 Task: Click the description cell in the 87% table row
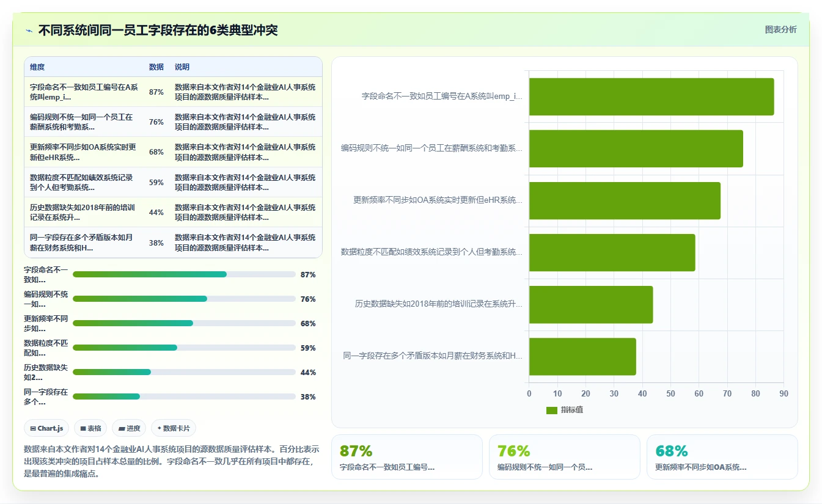245,92
